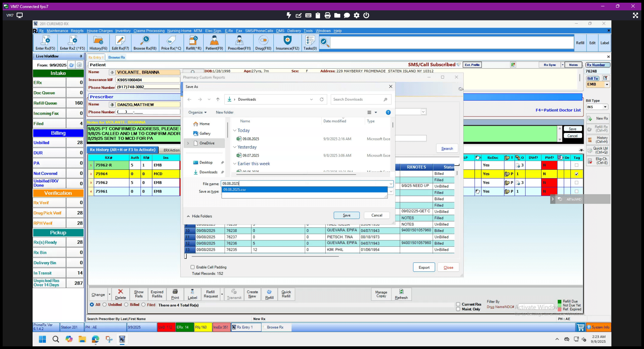Click Hide Folders expander
644x349 pixels.
[199, 216]
